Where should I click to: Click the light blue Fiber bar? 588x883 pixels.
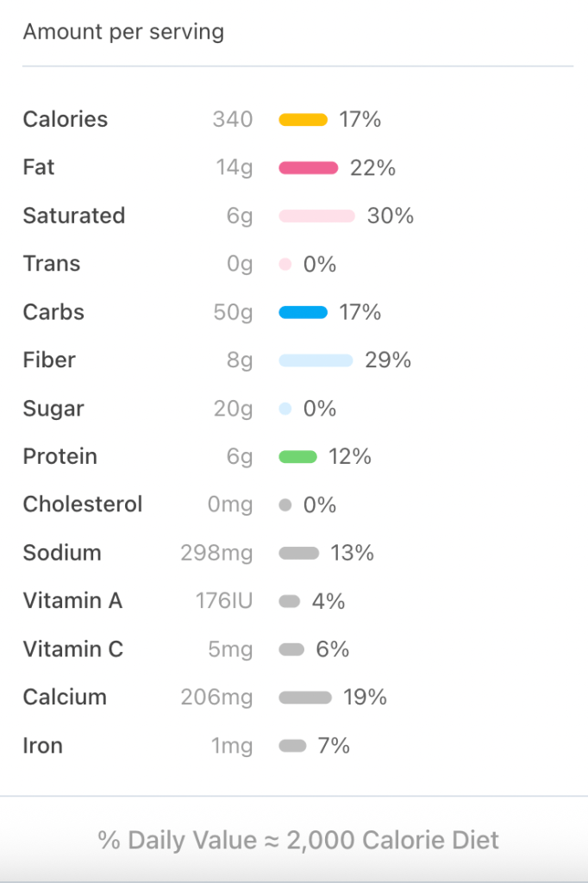click(x=316, y=360)
